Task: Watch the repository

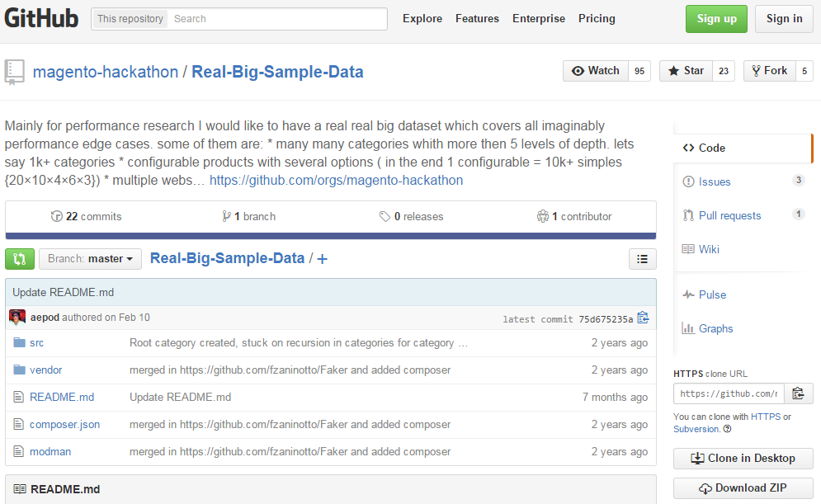Action: click(595, 71)
